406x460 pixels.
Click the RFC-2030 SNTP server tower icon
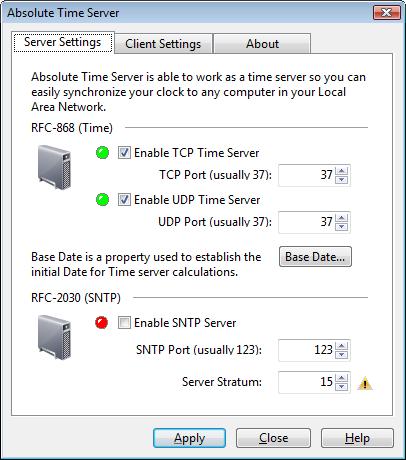54,337
